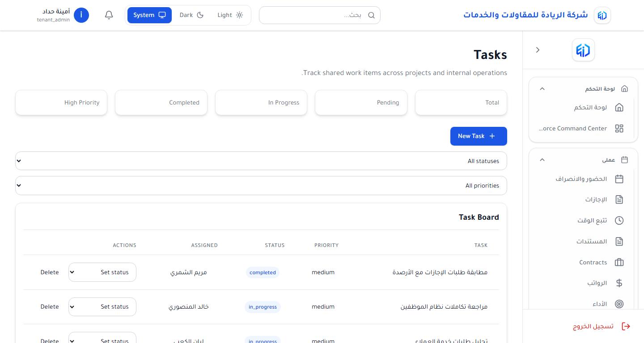Click the completed status badge
This screenshot has height=343, width=644.
(x=263, y=272)
